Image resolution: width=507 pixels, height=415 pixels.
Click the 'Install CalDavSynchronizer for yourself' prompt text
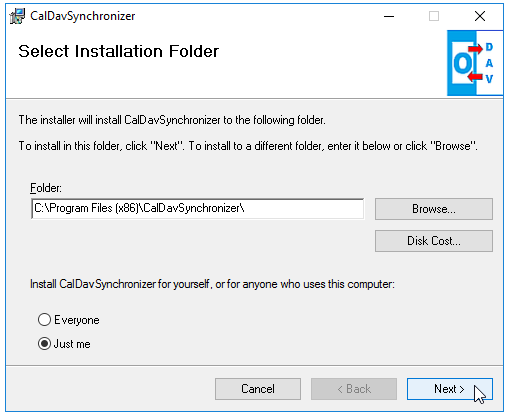212,284
